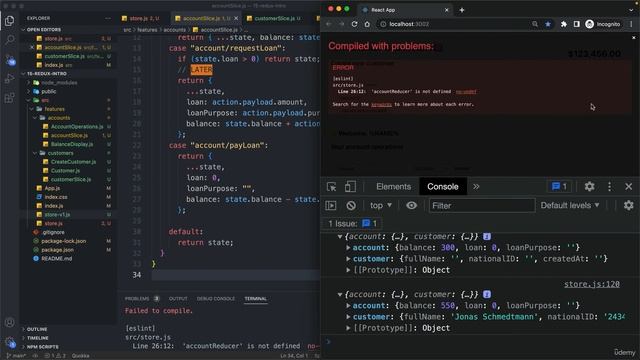
Task: Expand customer with empty fullName
Action: pyautogui.click(x=348, y=259)
